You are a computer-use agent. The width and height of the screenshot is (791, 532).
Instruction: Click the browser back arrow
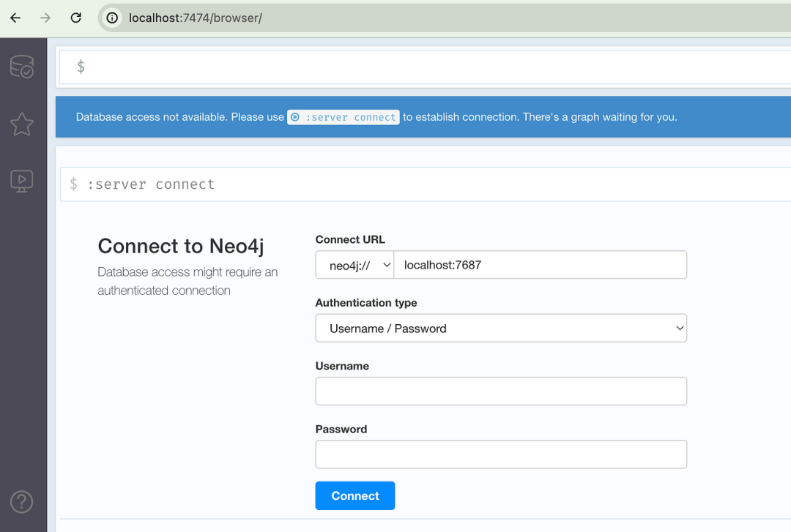pyautogui.click(x=15, y=18)
